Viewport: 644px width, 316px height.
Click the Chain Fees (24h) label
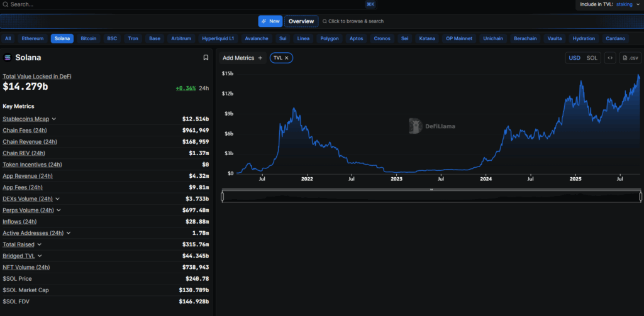point(25,131)
